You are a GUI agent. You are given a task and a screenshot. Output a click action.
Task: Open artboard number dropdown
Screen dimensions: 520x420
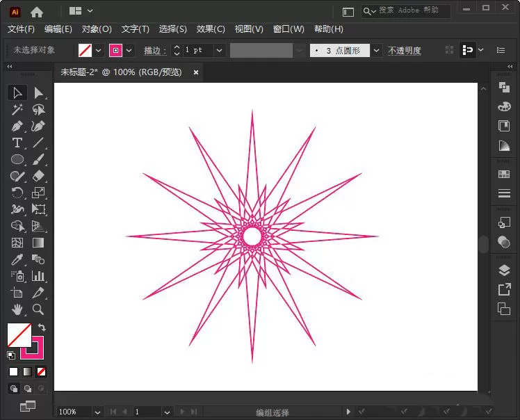167,412
